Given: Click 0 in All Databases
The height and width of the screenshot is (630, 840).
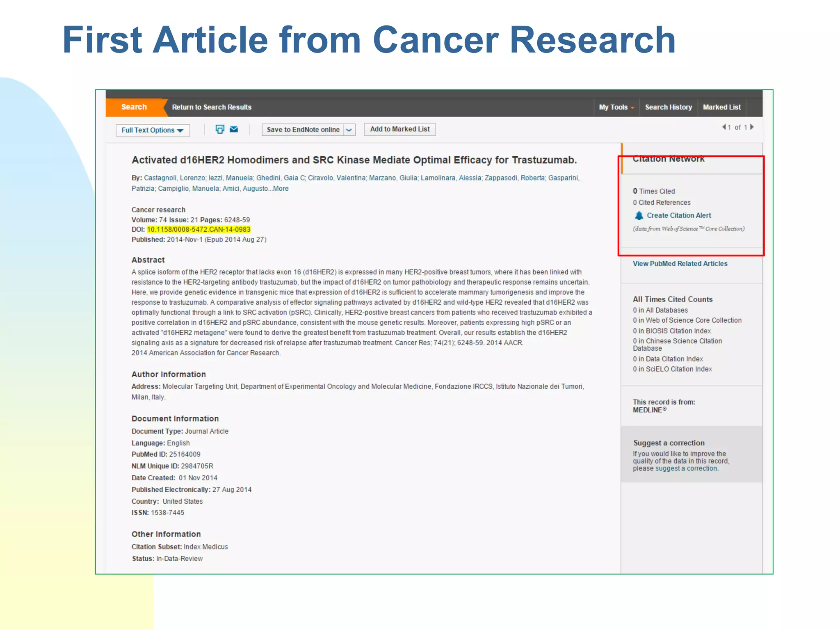Looking at the screenshot, I should (660, 310).
